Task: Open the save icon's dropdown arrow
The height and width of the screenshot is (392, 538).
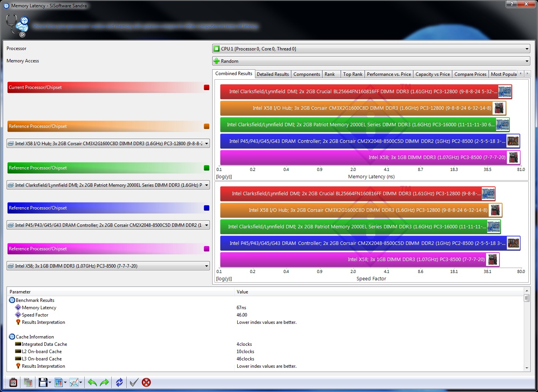Action: pos(50,383)
